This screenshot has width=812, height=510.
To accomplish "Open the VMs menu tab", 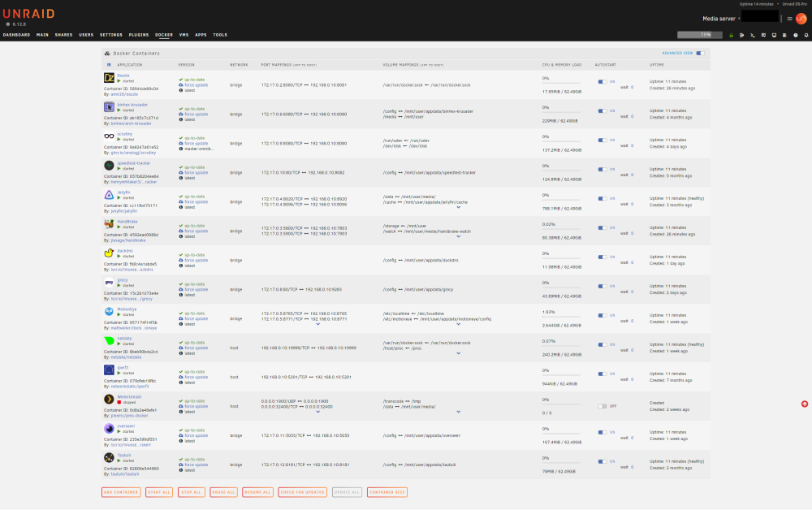I will [x=184, y=35].
